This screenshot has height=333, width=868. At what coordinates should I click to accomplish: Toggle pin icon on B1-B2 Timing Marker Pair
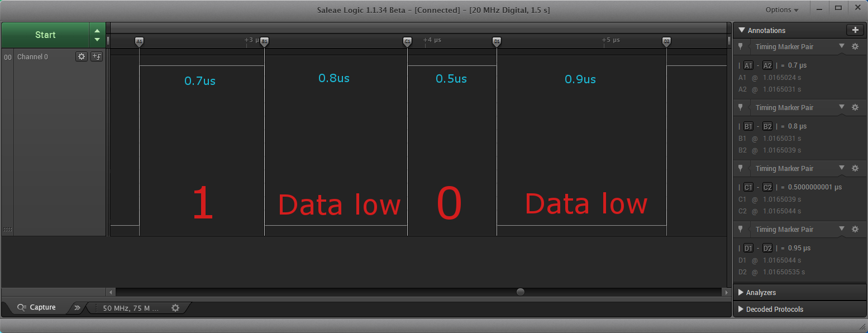tap(741, 108)
